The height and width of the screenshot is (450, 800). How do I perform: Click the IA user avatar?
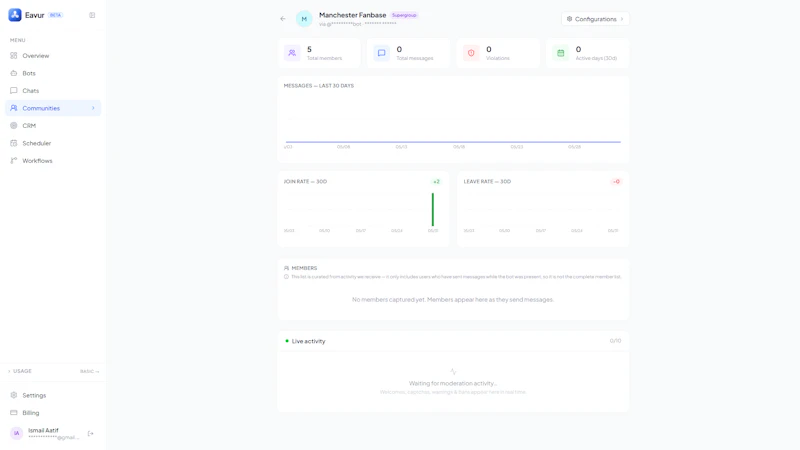16,433
